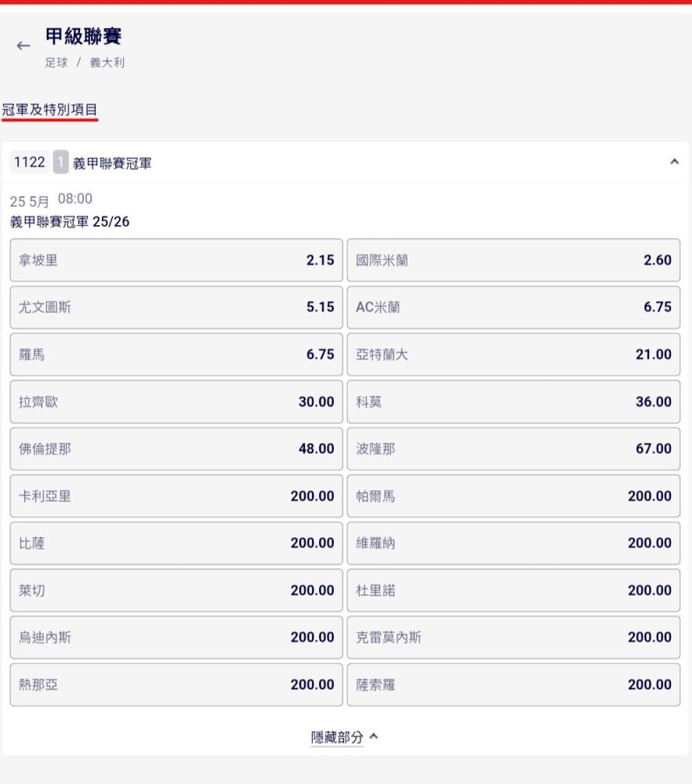The image size is (692, 784).
Task: Choose 烏迪內斯 odds option
Action: point(176,637)
